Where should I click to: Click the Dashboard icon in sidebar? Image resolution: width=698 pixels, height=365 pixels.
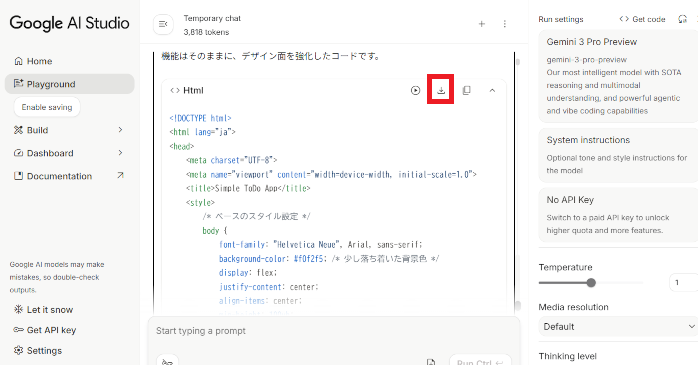18,153
